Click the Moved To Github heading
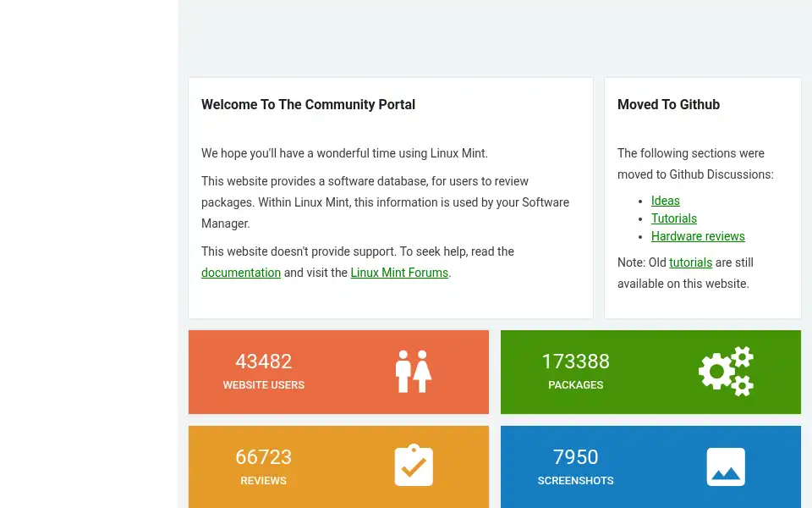Image resolution: width=812 pixels, height=508 pixels. pyautogui.click(x=668, y=104)
